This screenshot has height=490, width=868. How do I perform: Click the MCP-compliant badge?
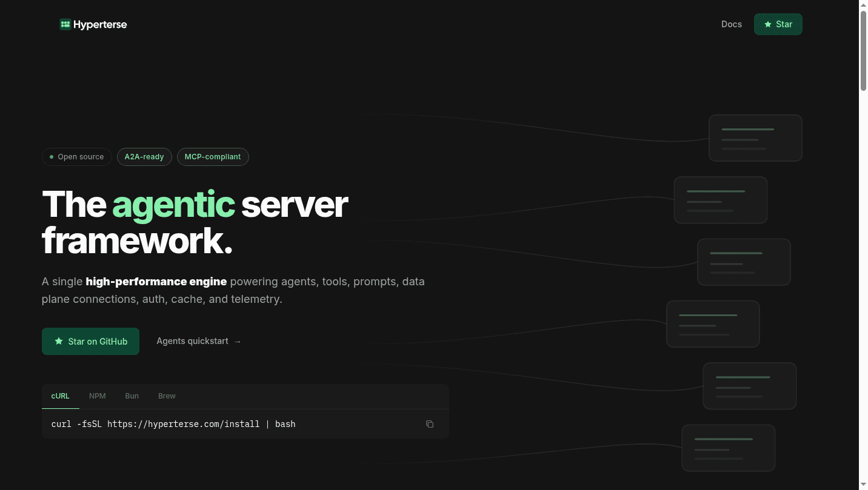[213, 157]
